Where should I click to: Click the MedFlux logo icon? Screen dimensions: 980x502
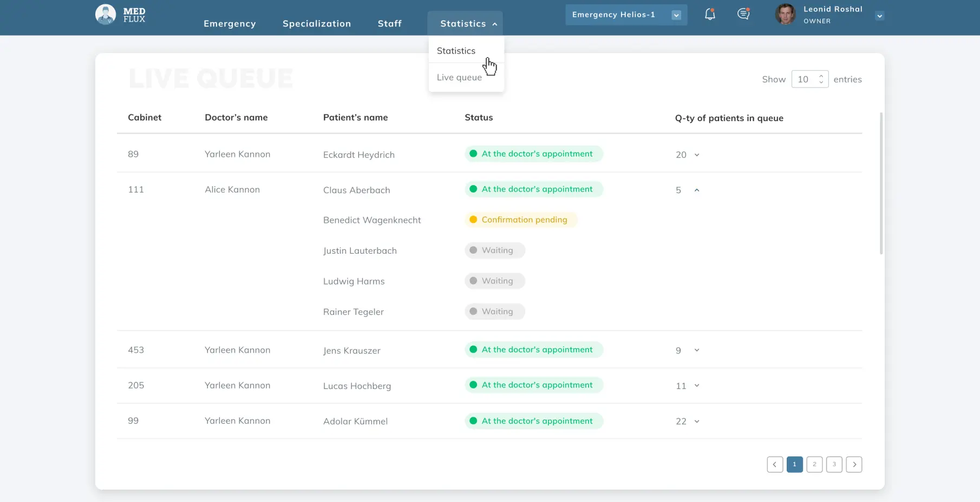106,15
